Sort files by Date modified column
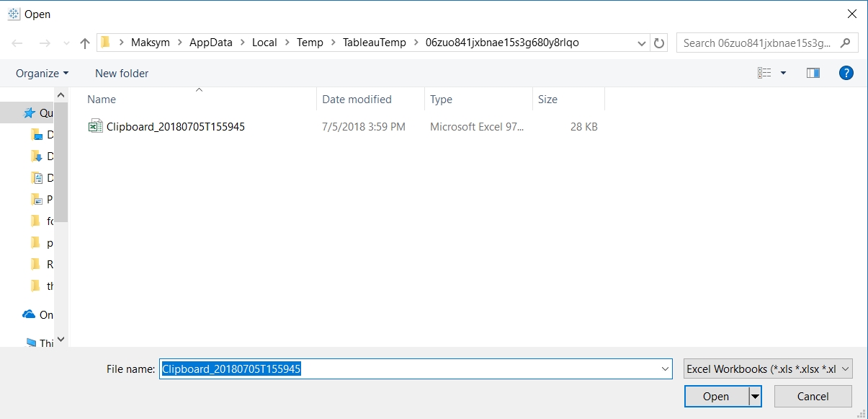This screenshot has height=419, width=868. [357, 100]
